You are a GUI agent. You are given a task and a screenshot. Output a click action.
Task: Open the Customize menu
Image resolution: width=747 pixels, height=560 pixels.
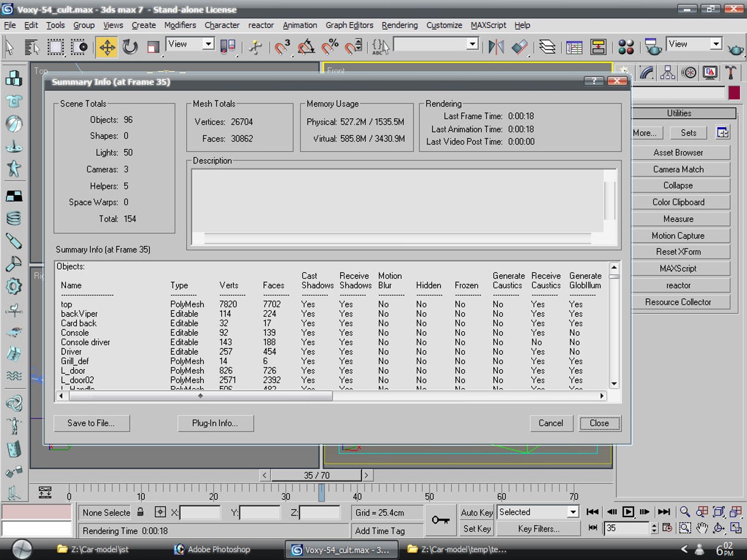tap(444, 25)
